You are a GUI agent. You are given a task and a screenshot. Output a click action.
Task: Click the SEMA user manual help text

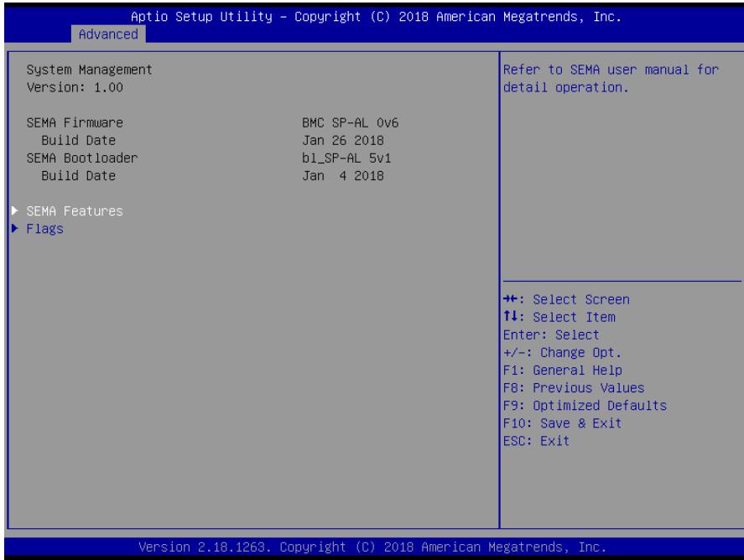click(x=611, y=78)
